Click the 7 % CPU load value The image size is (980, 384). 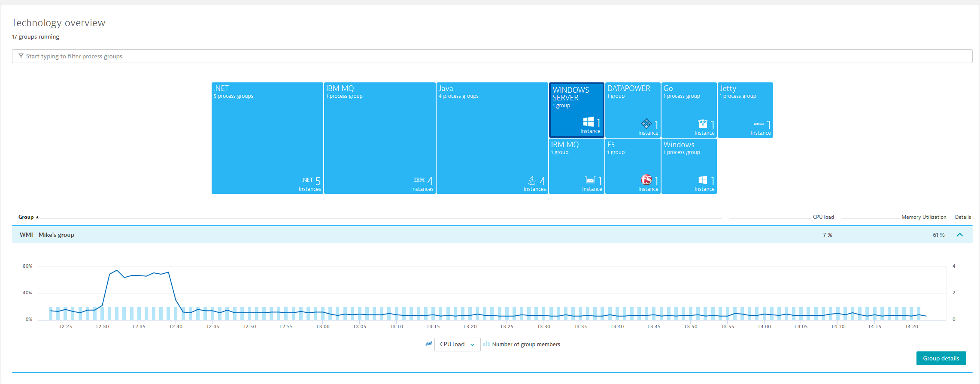pyautogui.click(x=828, y=235)
